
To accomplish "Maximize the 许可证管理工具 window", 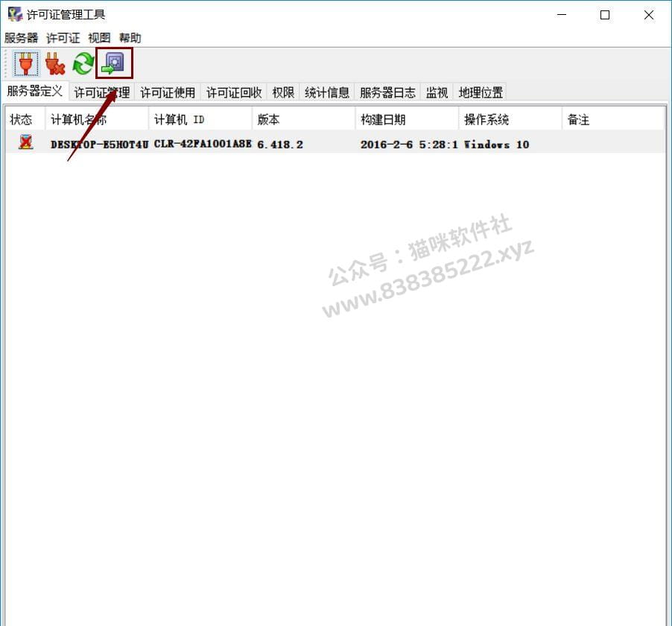I will point(605,15).
